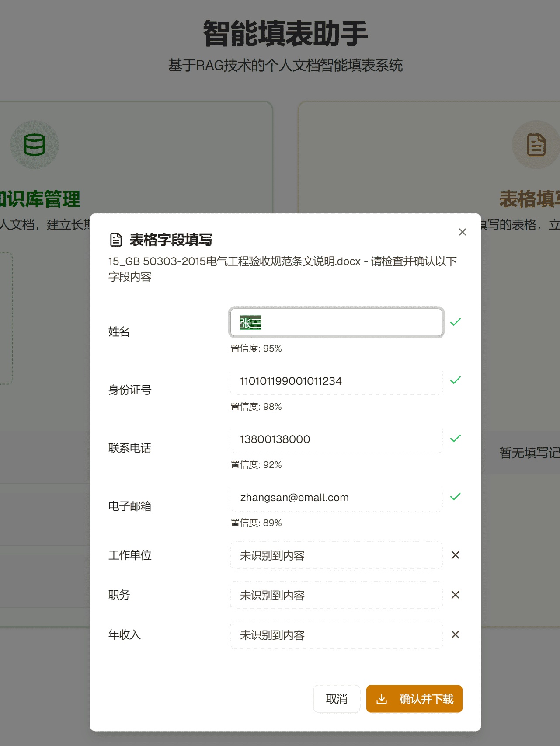This screenshot has height=746, width=560.
Task: Click the document icon beside 表格字段填写 title
Action: tap(116, 240)
